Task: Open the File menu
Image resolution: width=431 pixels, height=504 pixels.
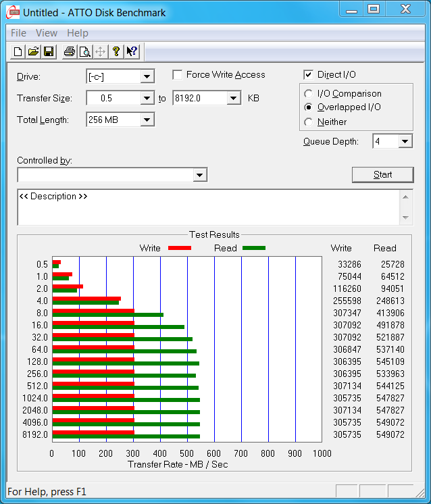Action: click(18, 33)
